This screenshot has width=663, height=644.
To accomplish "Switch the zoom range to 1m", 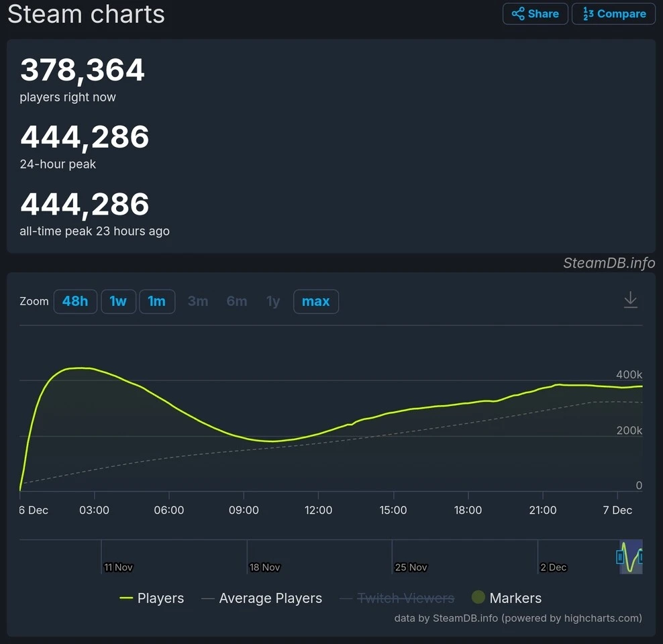I will (x=156, y=302).
